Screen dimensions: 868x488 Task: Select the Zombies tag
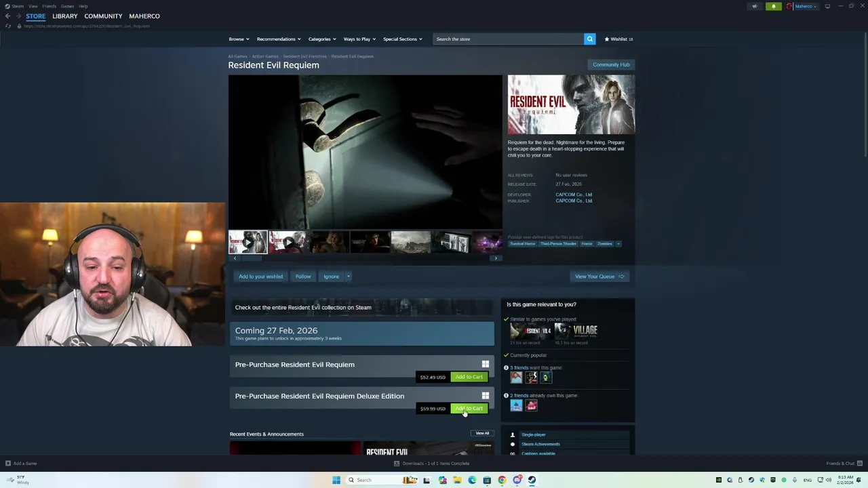point(604,243)
